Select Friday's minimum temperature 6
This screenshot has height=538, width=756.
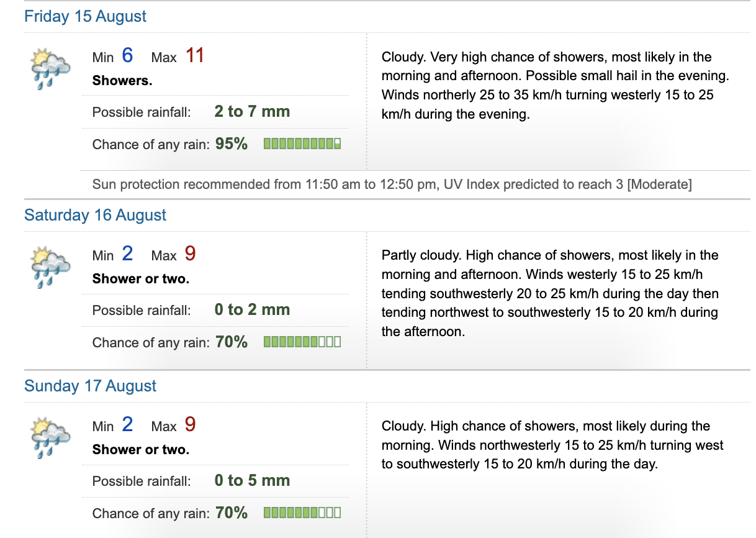pyautogui.click(x=127, y=56)
